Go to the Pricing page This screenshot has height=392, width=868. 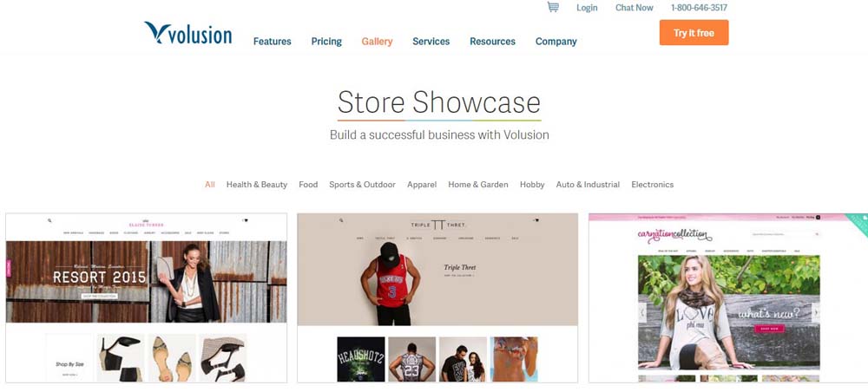(x=326, y=42)
